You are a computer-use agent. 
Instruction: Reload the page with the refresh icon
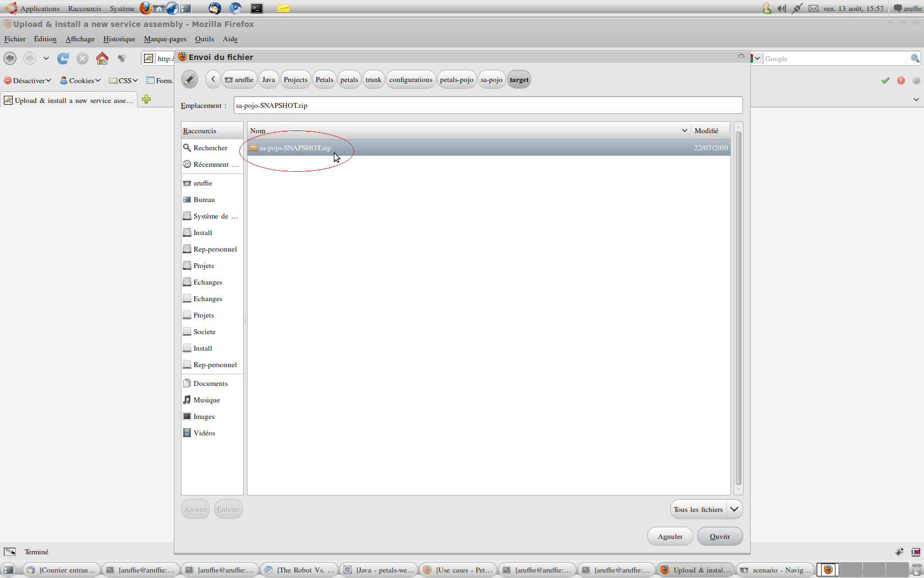(63, 58)
